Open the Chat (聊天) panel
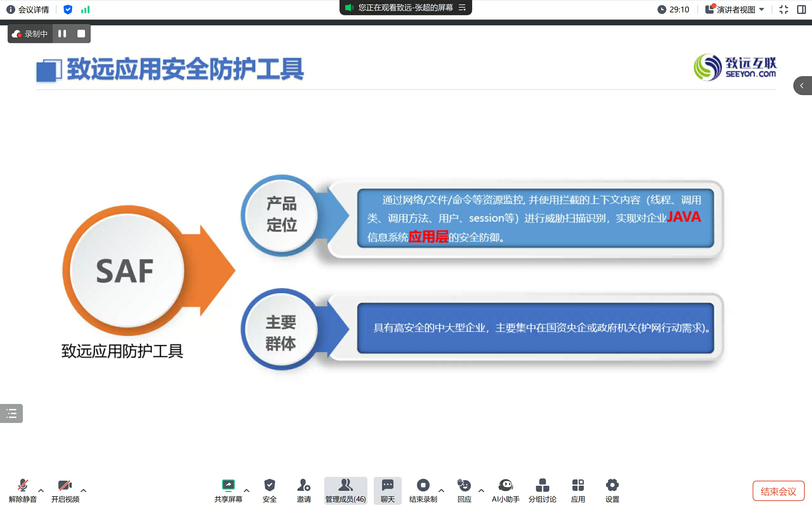 click(387, 490)
